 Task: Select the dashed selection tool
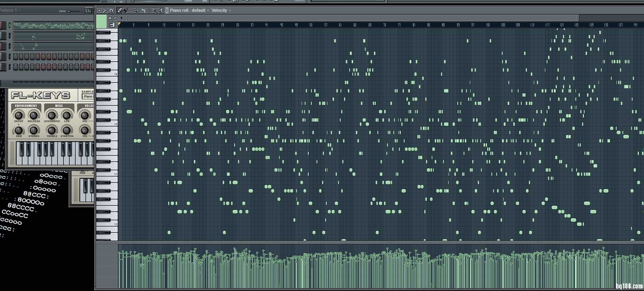(149, 10)
